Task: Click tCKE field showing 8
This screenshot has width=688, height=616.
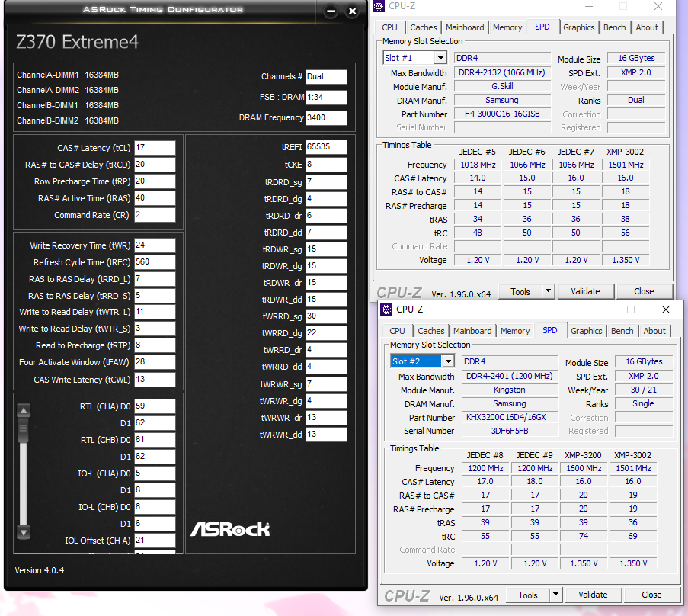Action: 326,164
